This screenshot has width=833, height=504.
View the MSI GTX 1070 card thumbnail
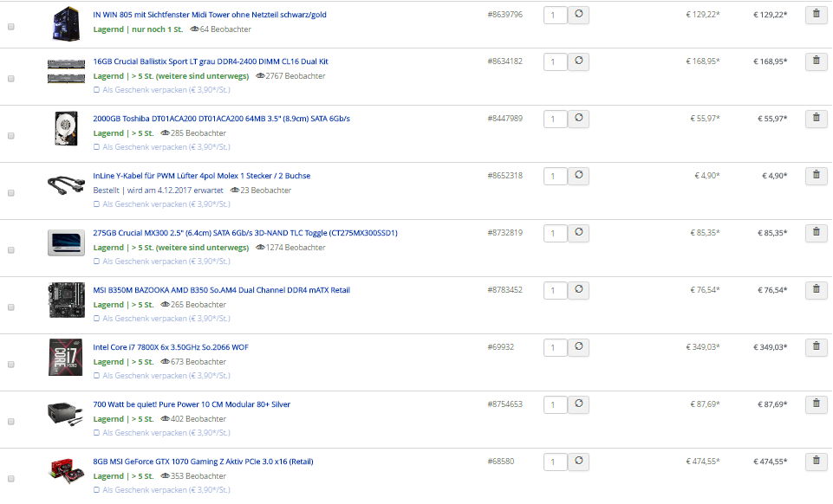tap(67, 471)
